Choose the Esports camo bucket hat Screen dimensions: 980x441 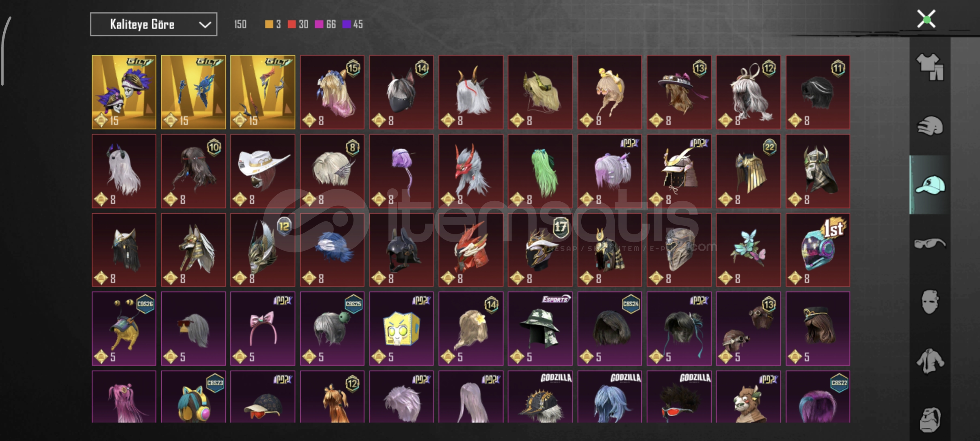tap(540, 329)
